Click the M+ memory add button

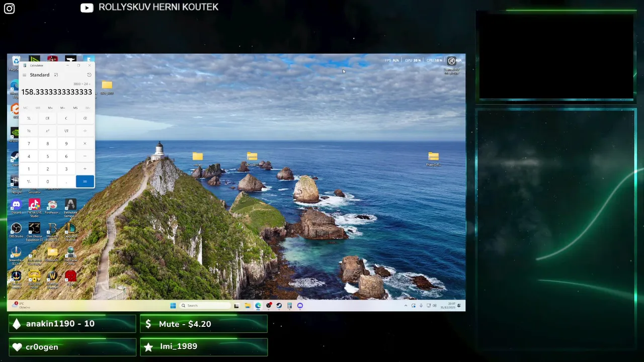(x=50, y=108)
